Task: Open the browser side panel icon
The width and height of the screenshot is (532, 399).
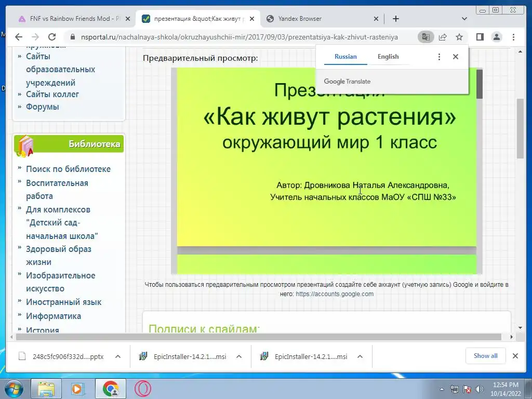Action: pyautogui.click(x=480, y=37)
